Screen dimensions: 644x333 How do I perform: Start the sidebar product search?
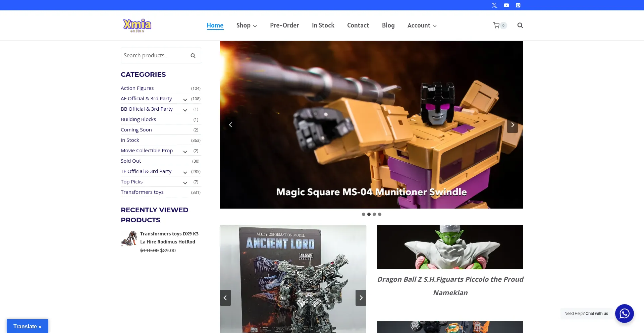coord(193,55)
